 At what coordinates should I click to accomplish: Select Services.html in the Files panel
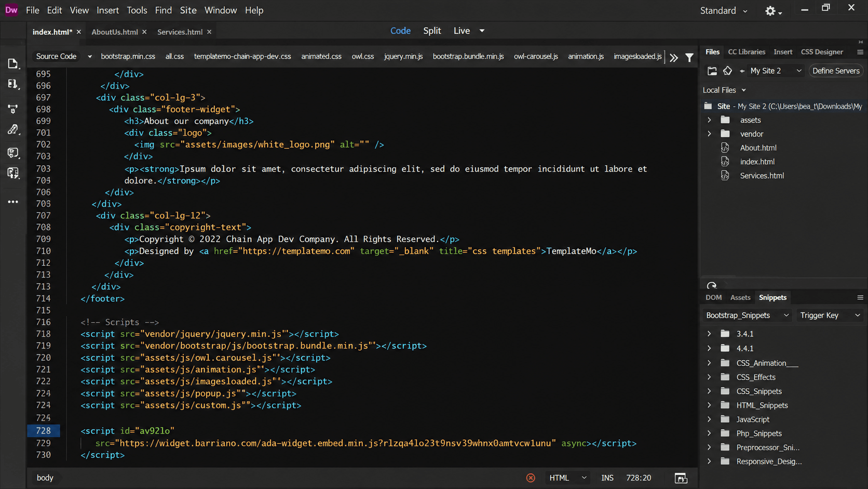click(762, 176)
